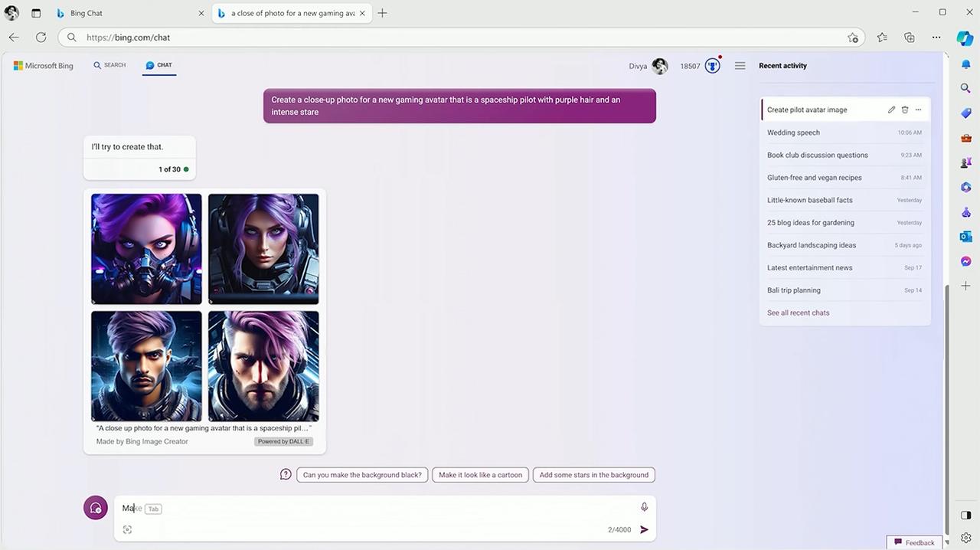Click the suggestions help question icon
Image resolution: width=980 pixels, height=550 pixels.
pyautogui.click(x=286, y=474)
